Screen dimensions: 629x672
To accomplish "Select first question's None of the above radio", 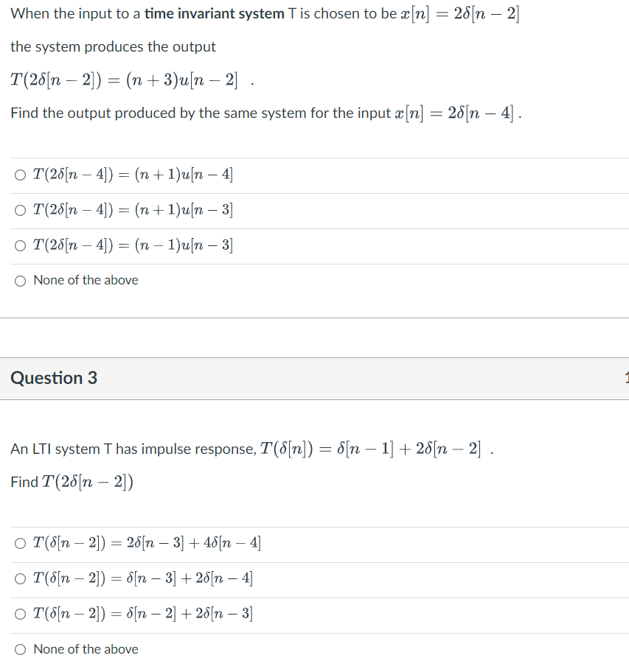I will (20, 281).
